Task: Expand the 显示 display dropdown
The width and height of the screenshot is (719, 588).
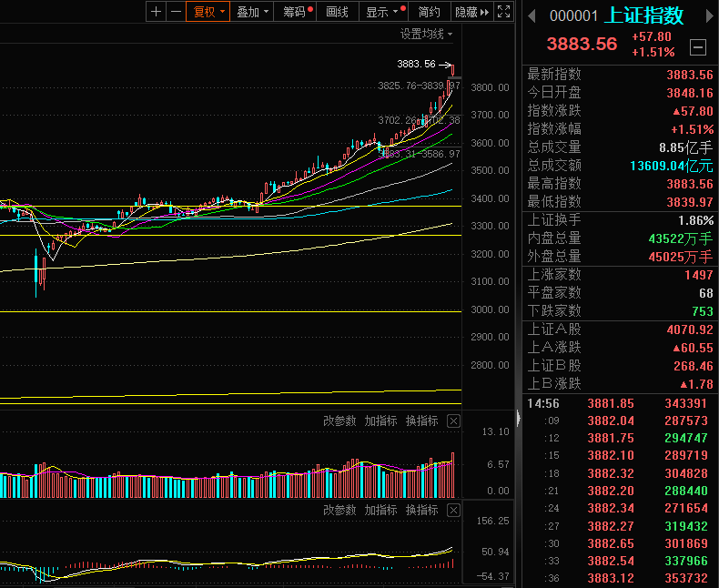Action: (383, 12)
